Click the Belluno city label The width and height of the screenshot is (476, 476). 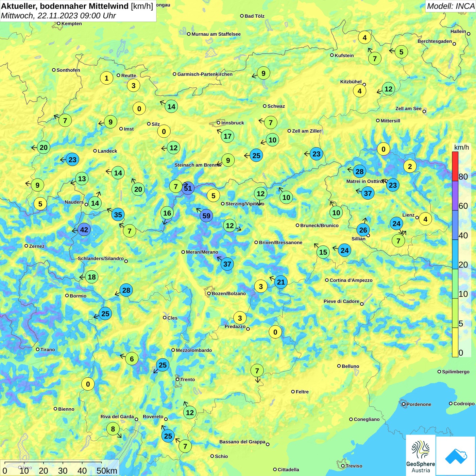(351, 366)
